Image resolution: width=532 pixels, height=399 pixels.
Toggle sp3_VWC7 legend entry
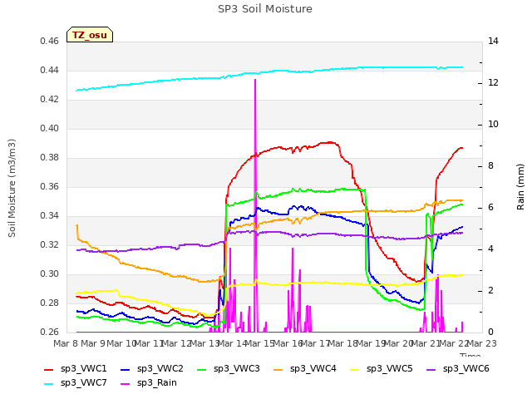[76, 383]
